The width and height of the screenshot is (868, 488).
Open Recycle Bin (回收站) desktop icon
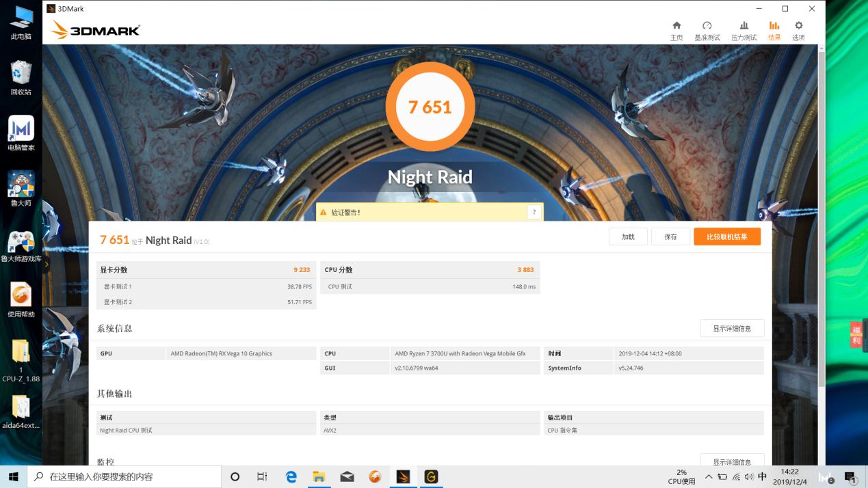coord(21,79)
